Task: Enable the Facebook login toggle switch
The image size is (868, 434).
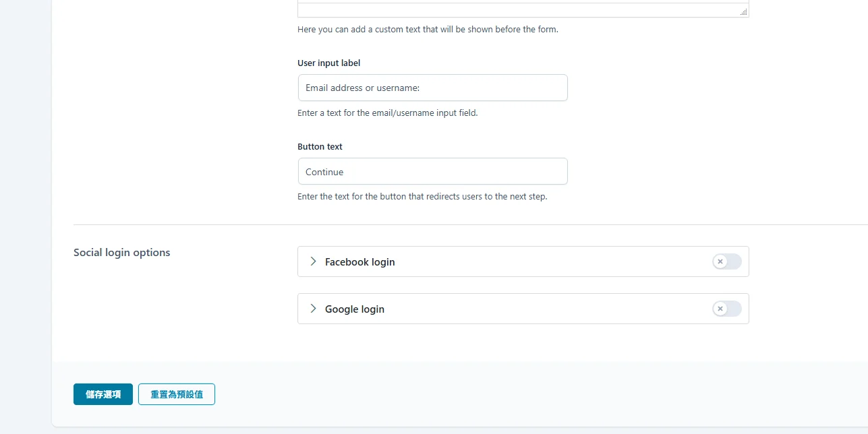Action: (x=727, y=261)
